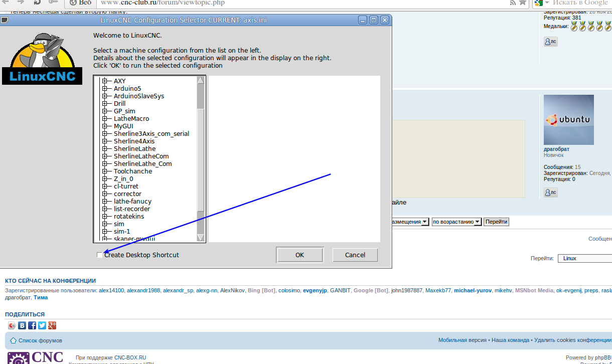This screenshot has height=364, width=612.
Task: Select lathe-fanucy configuration
Action: click(x=132, y=201)
